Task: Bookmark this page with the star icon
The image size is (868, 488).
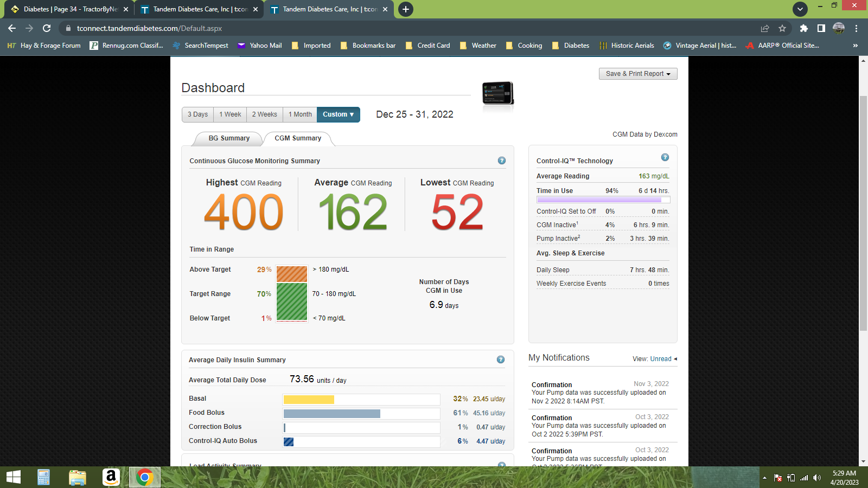Action: click(782, 28)
